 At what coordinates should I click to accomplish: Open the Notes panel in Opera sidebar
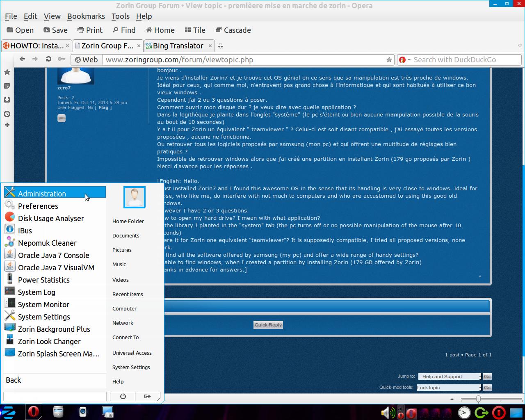(7, 86)
